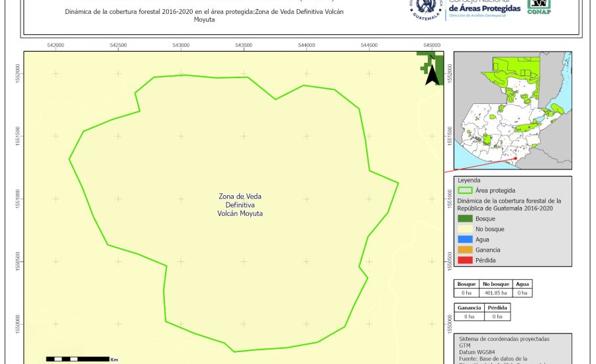Click the 543000 coordinate label on top axis
Viewport: 596px width, 364px height.
[181, 45]
